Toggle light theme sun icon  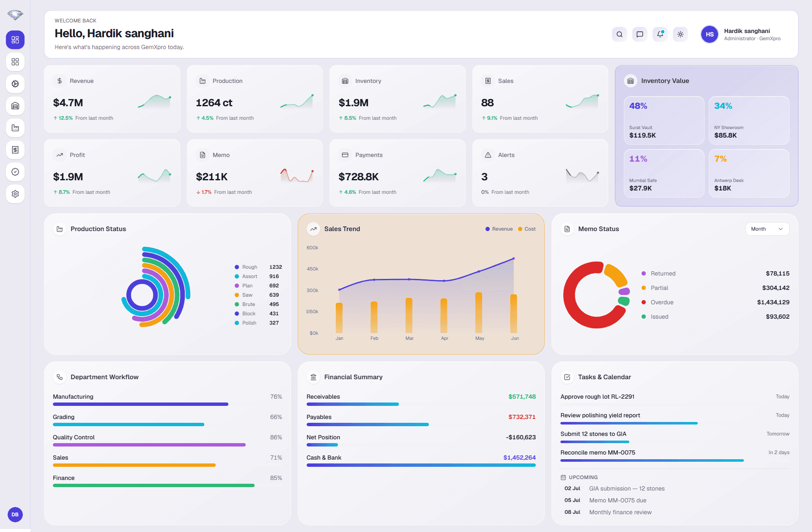pos(680,34)
